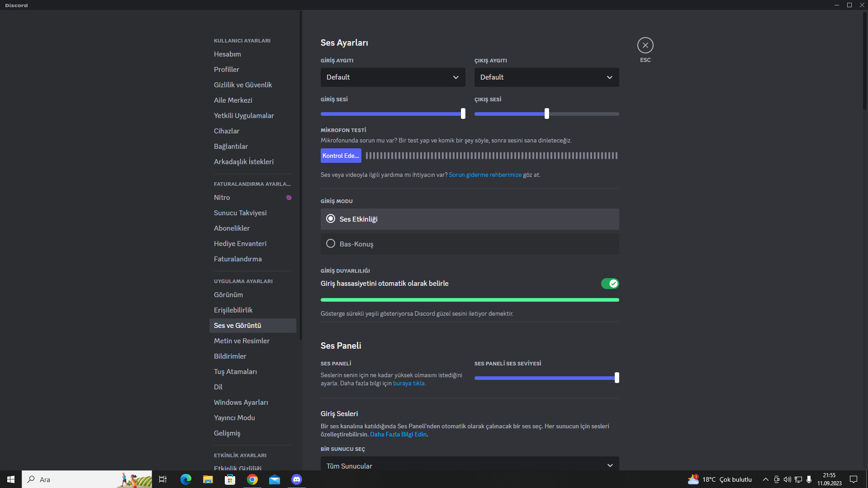The image size is (868, 488).
Task: Open Cihazlar settings
Action: click(x=252, y=131)
